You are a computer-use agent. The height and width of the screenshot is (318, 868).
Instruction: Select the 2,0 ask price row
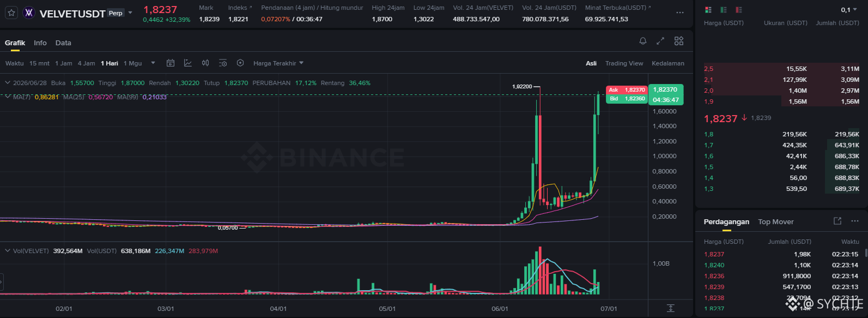[782, 91]
